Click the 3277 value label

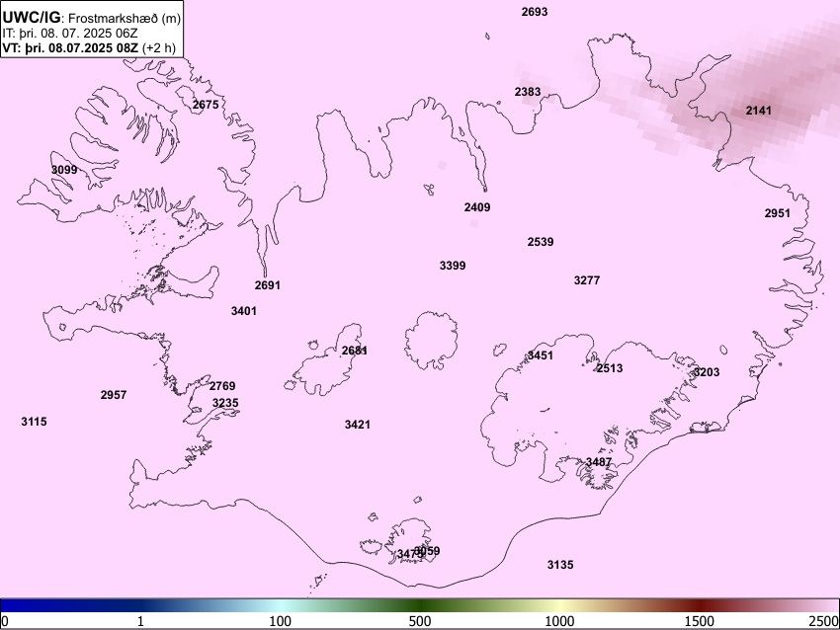[x=587, y=280]
